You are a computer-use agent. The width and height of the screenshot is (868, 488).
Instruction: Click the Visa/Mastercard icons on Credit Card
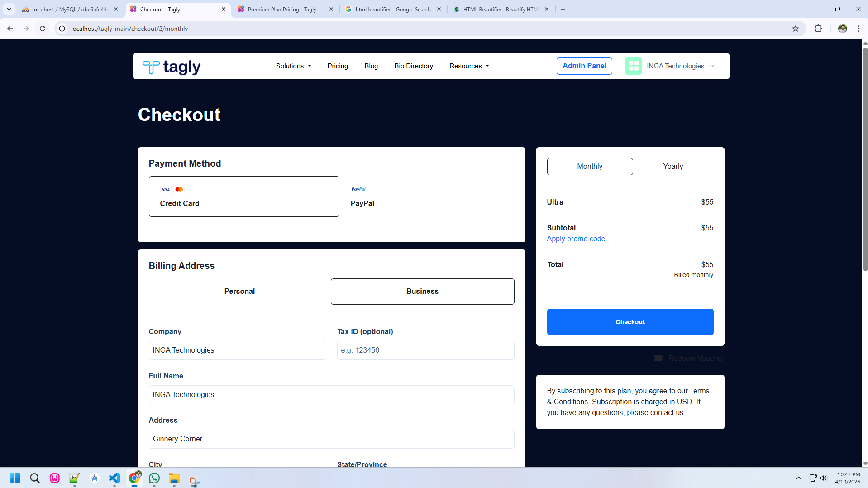click(172, 189)
